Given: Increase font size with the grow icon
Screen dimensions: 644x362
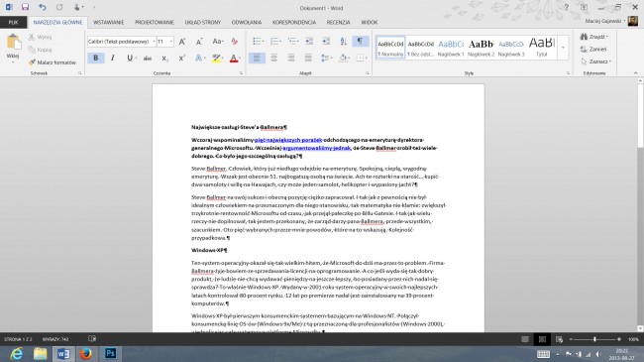Looking at the screenshot, I should pyautogui.click(x=182, y=41).
